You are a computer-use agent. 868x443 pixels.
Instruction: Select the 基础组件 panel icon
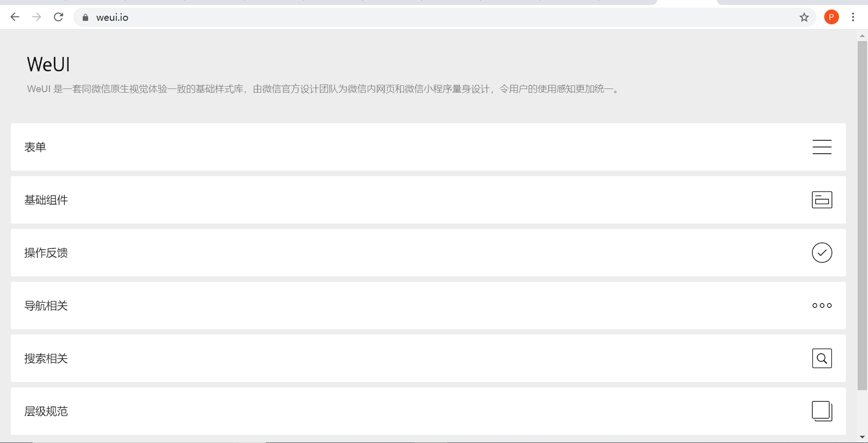822,200
